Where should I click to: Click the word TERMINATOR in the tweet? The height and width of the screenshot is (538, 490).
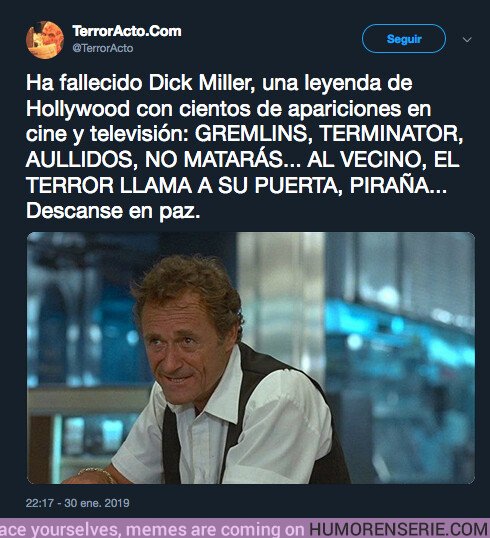[391, 133]
